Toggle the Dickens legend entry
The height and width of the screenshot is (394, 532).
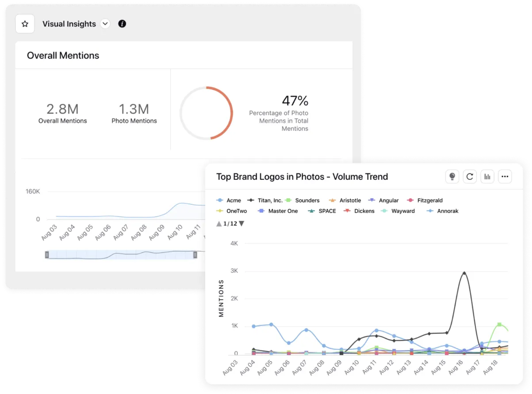359,211
